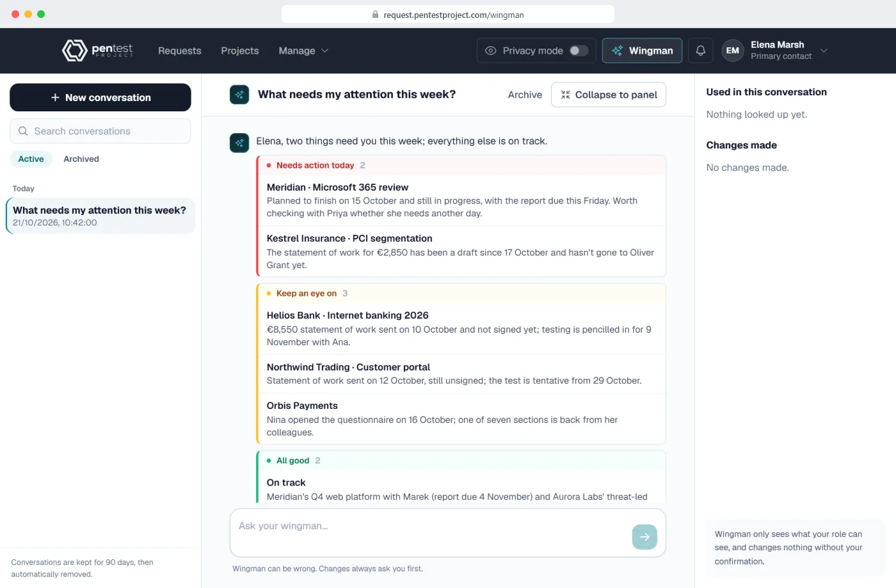Show Active conversations filter

pos(31,159)
